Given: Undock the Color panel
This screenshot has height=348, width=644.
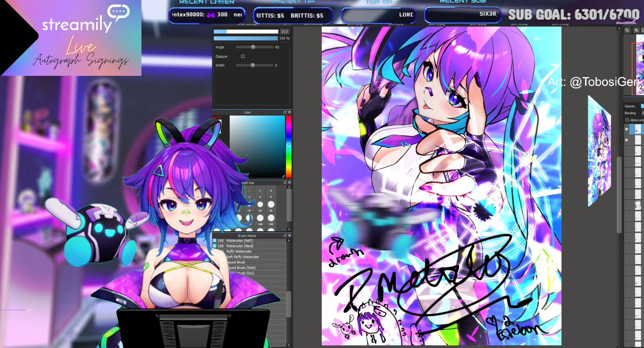Looking at the screenshot, I should click(x=284, y=113).
